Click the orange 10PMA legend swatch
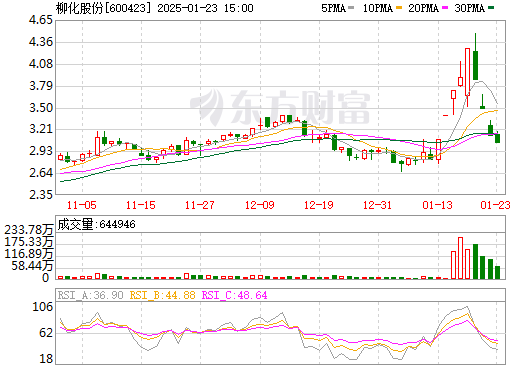This screenshot has height=365, width=520. (x=399, y=7)
